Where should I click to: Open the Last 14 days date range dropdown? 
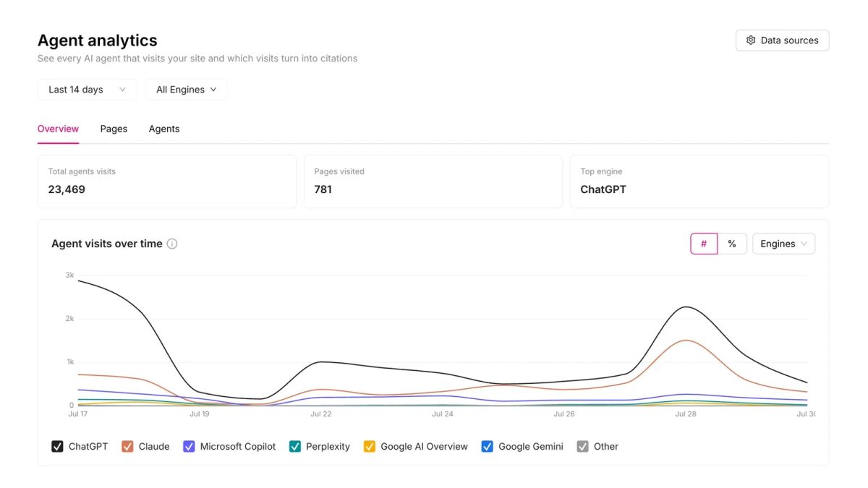click(87, 90)
